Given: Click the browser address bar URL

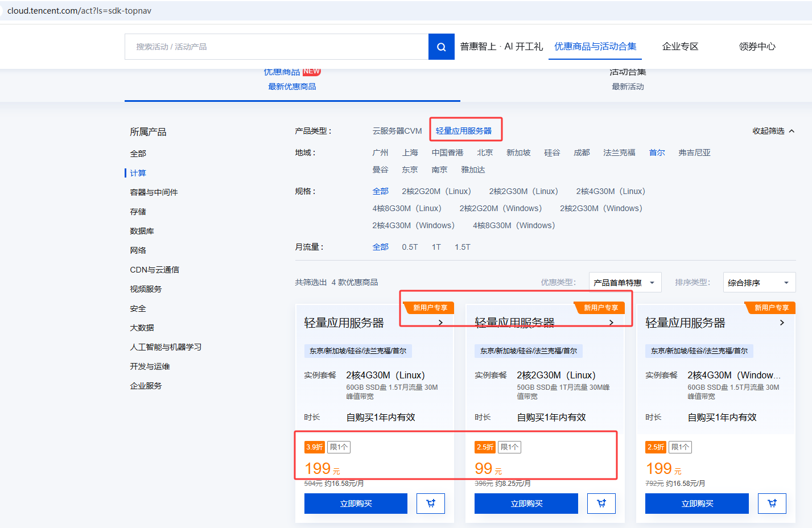Looking at the screenshot, I should pyautogui.click(x=80, y=11).
